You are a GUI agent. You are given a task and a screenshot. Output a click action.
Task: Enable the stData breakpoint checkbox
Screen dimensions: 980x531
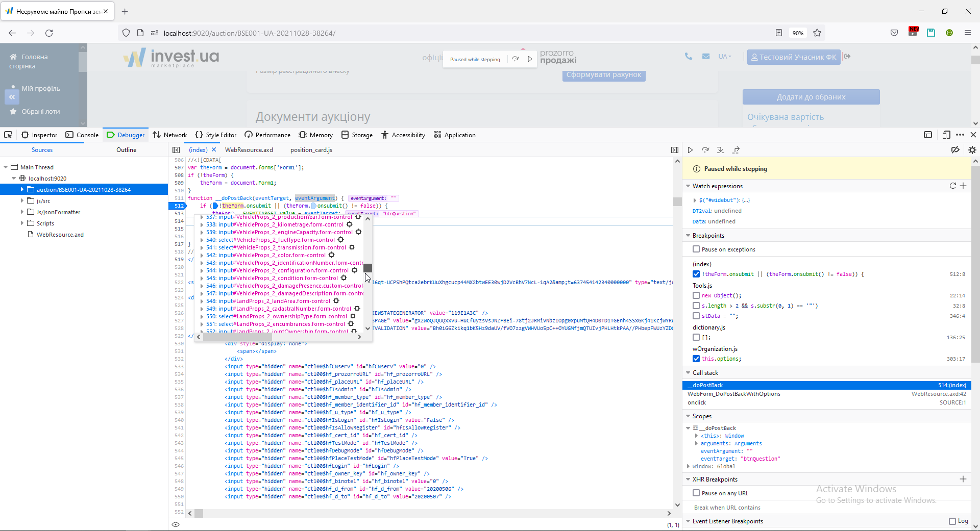coord(696,316)
